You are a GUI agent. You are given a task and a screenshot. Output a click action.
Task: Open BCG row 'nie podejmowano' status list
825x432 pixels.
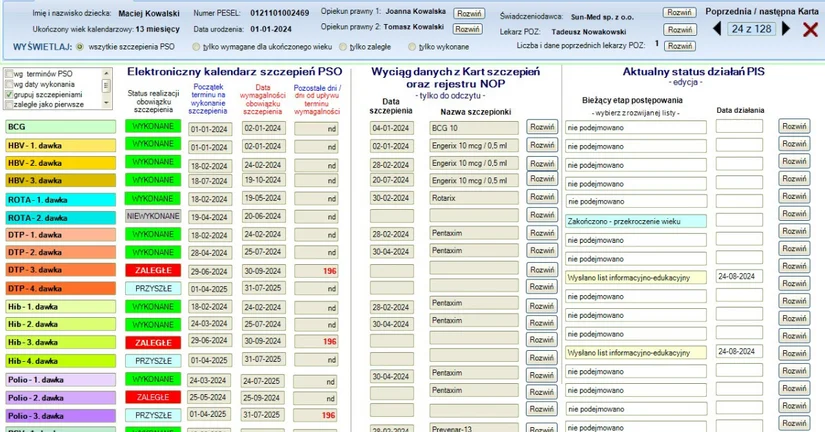coord(636,127)
